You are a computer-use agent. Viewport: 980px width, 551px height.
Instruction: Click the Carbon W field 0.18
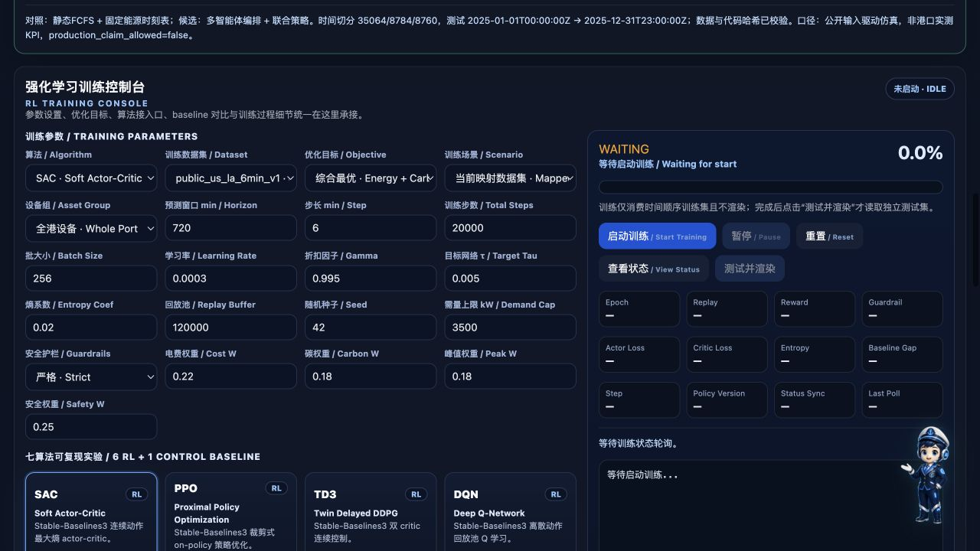click(371, 377)
